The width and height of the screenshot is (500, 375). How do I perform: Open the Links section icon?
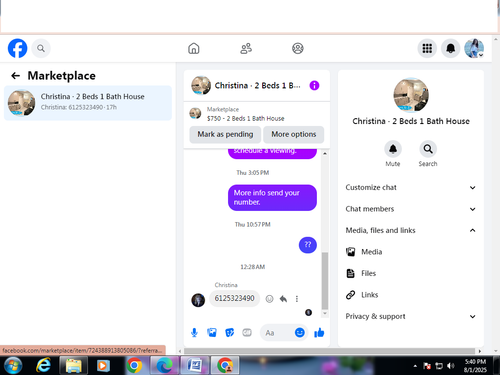coord(350,295)
